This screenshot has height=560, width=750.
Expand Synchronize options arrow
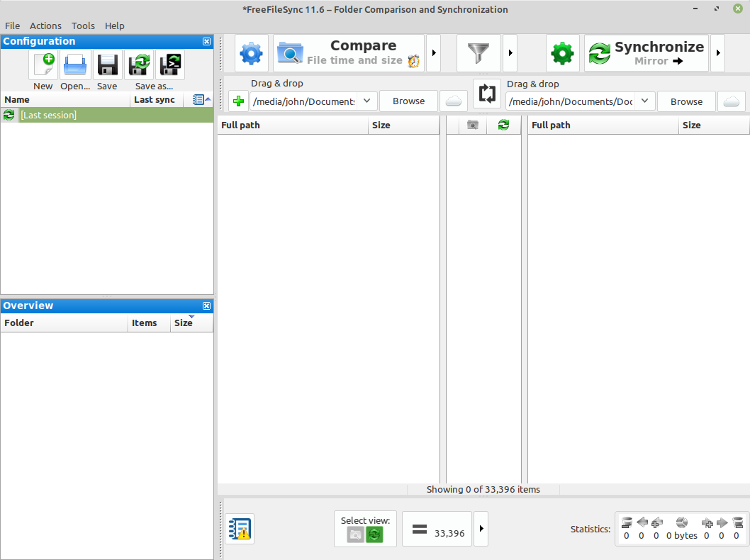(718, 53)
